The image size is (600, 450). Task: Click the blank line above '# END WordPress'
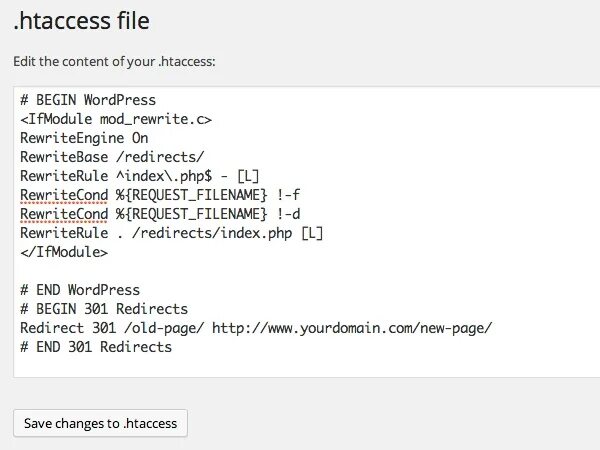200,271
